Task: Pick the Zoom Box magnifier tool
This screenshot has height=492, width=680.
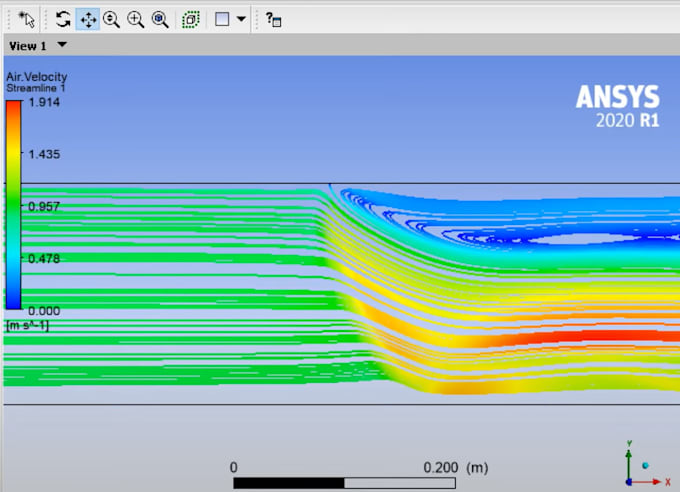Action: tap(136, 20)
